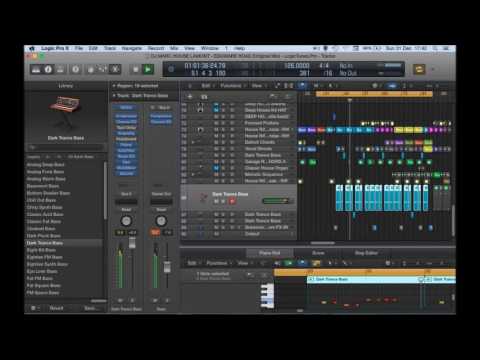Mute the Detroit Chords track
The image size is (480, 360).
click(x=216, y=142)
